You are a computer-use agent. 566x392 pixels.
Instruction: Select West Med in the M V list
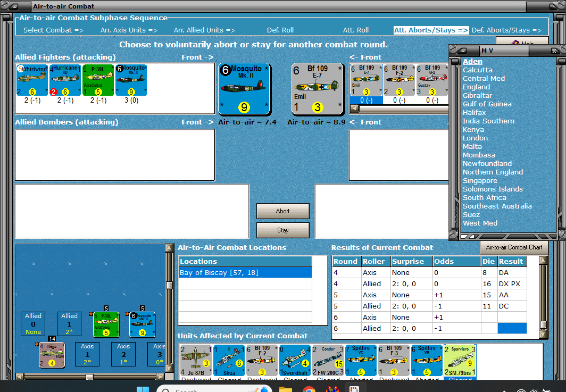480,223
